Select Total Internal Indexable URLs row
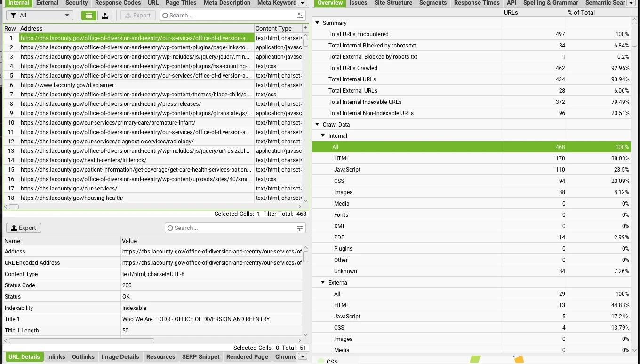This screenshot has height=364, width=640. [471, 102]
